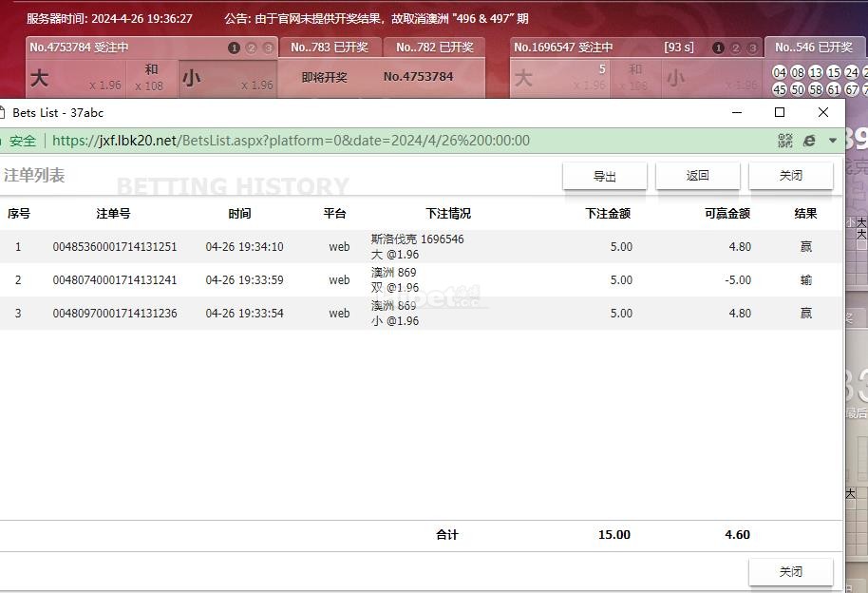Image resolution: width=868 pixels, height=593 pixels.
Task: Click the total winnings 4.60
Action: [737, 535]
